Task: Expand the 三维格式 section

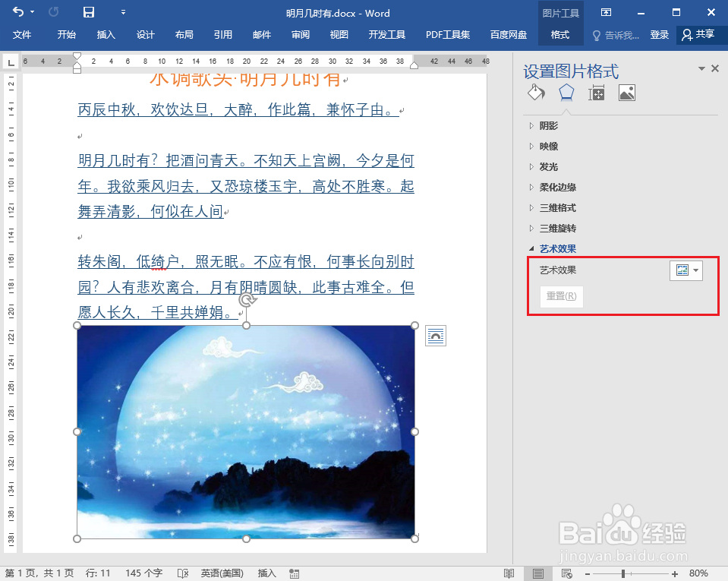Action: [553, 207]
